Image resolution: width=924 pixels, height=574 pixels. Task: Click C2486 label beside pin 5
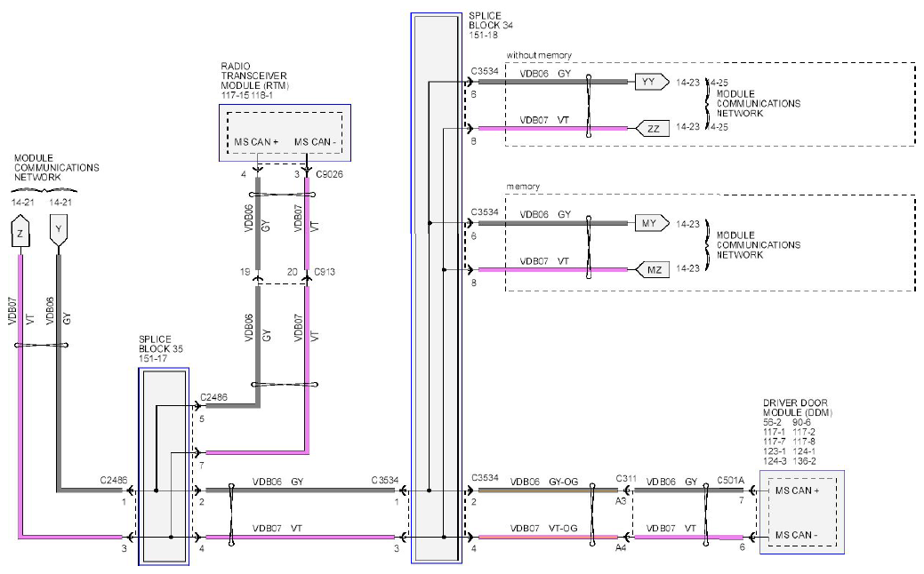[214, 397]
